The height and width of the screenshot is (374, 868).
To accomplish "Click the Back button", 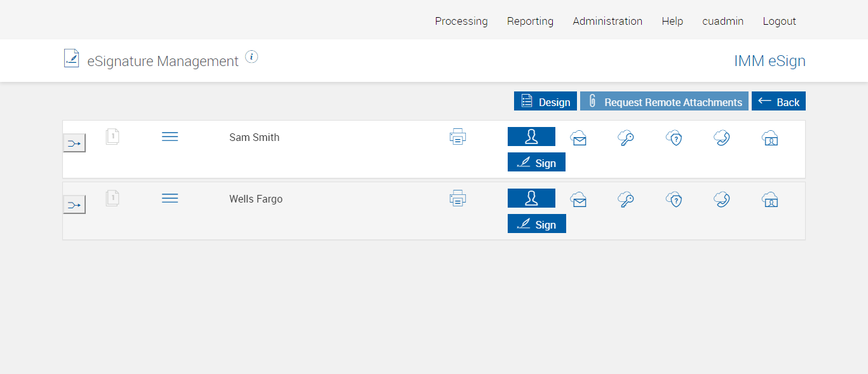I will pos(778,102).
